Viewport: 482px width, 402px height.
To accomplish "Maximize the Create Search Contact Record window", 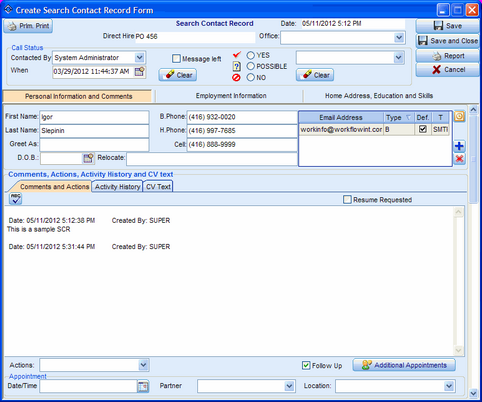I will pos(457,10).
